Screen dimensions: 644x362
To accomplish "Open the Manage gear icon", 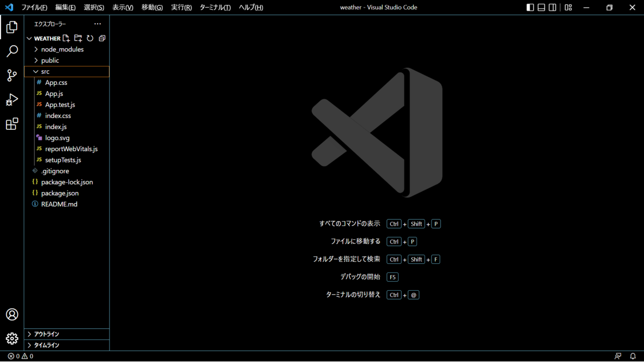I will click(12, 338).
